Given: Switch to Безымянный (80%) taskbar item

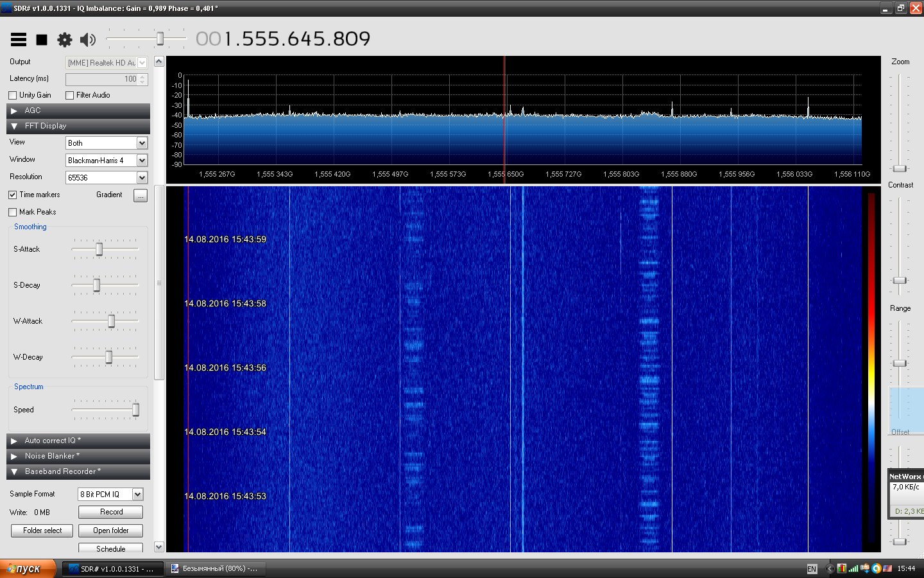Looking at the screenshot, I should [215, 568].
